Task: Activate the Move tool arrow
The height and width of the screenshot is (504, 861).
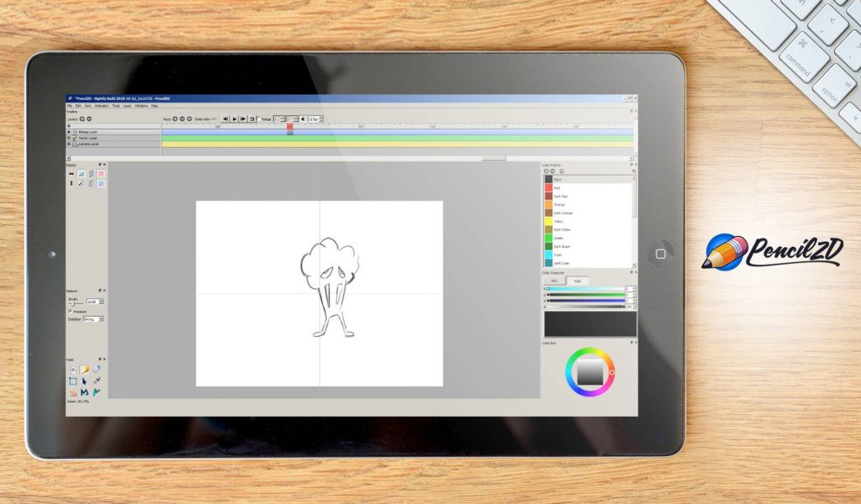Action: [x=85, y=381]
